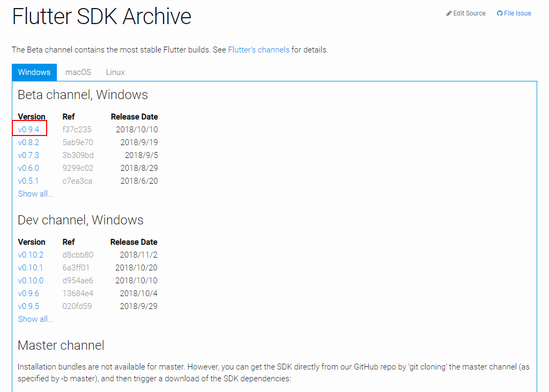Click release date 2018/10/20
Image resolution: width=549 pixels, height=392 pixels.
136,268
